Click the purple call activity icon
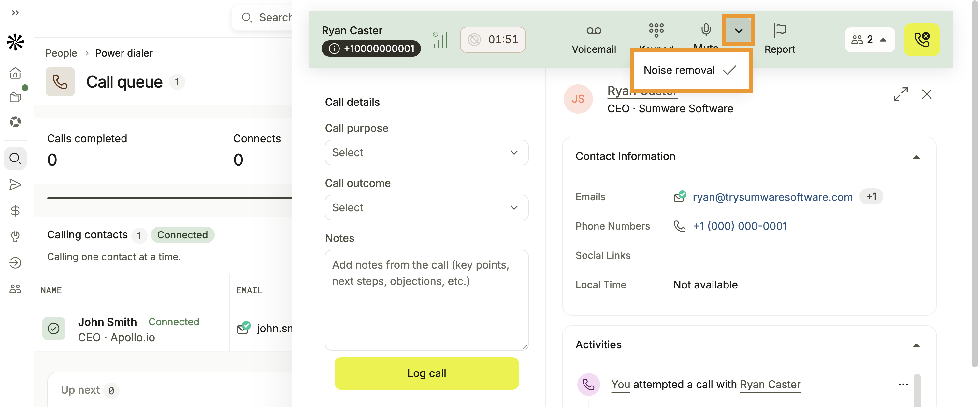The image size is (980, 407). coord(588,385)
